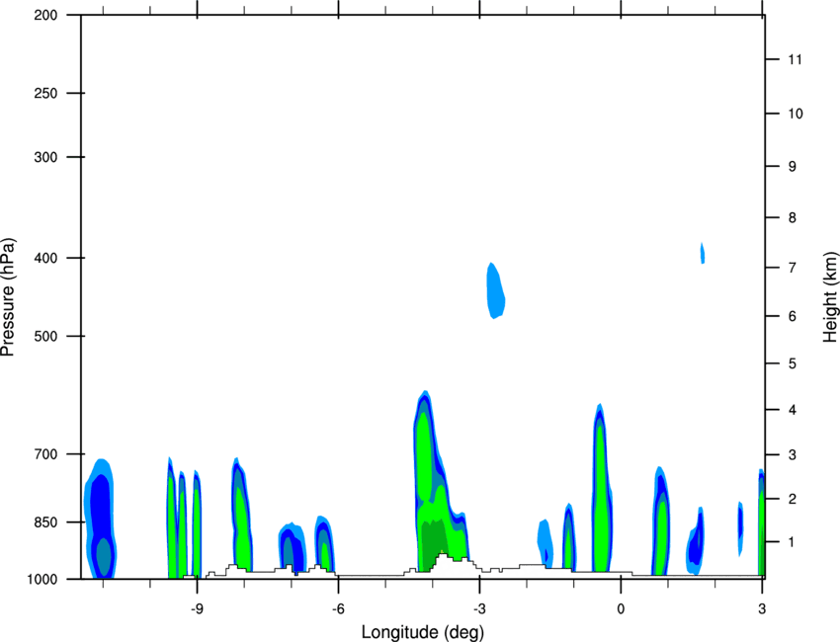
Task: Click the leftmost dark-blue plume without green
Action: [x=101, y=519]
